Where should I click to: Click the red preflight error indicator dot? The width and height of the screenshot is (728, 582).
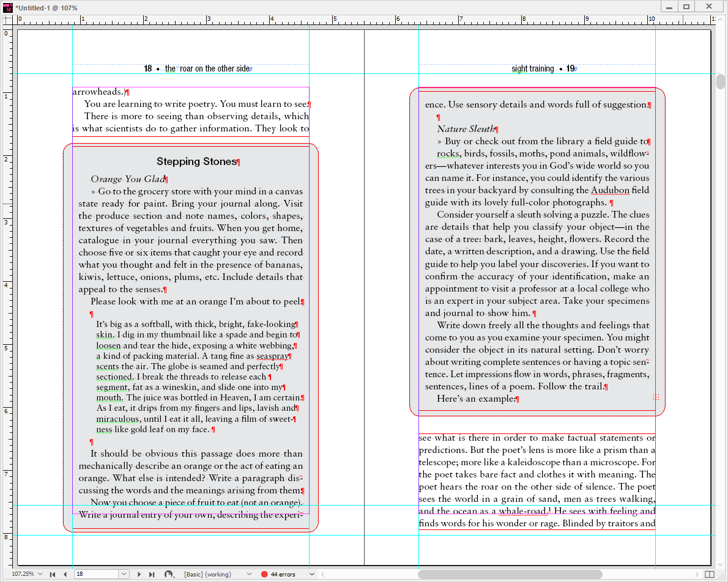click(x=266, y=574)
